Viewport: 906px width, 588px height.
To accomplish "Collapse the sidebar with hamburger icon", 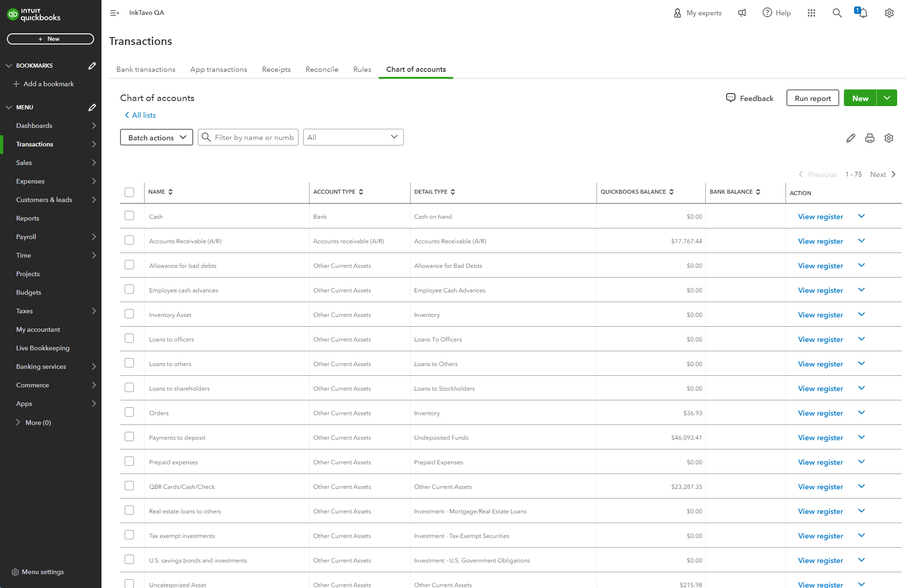I will tap(114, 13).
